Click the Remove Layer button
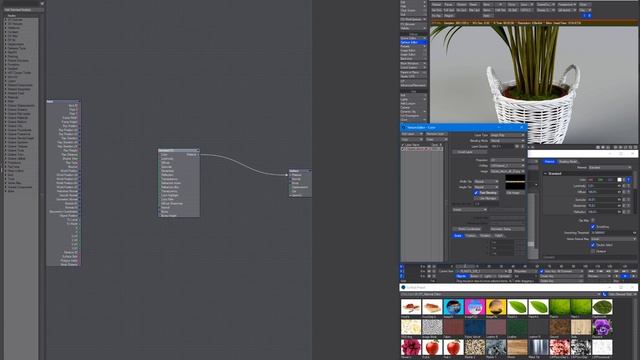This screenshot has height=360, width=640. click(437, 134)
